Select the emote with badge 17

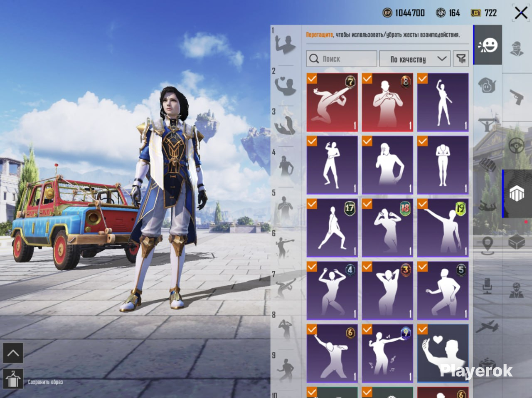coord(332,228)
